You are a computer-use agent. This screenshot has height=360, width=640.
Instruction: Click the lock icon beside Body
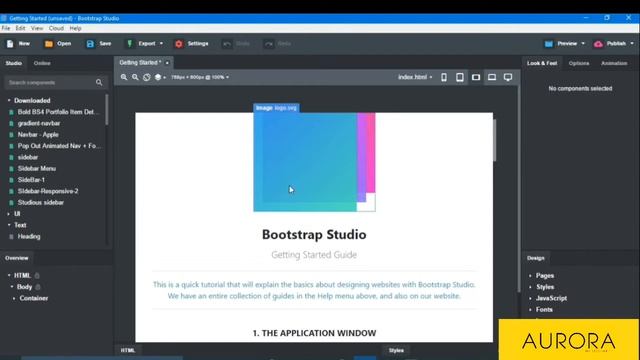38,287
